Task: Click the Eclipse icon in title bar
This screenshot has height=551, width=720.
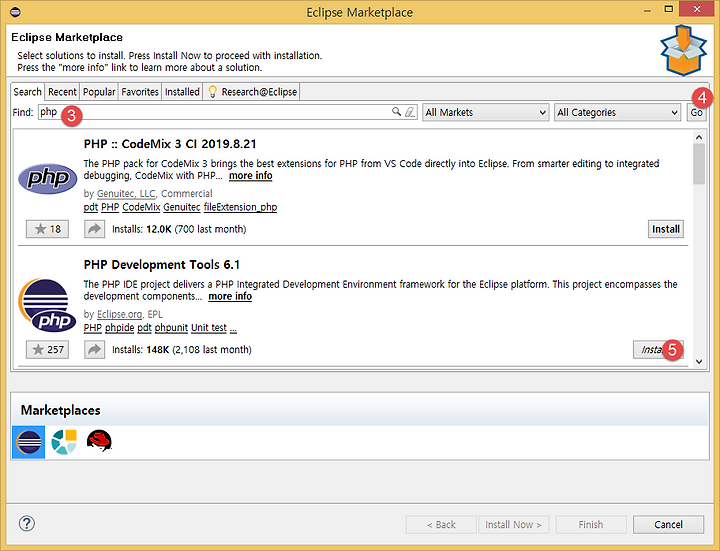Action: pos(15,12)
